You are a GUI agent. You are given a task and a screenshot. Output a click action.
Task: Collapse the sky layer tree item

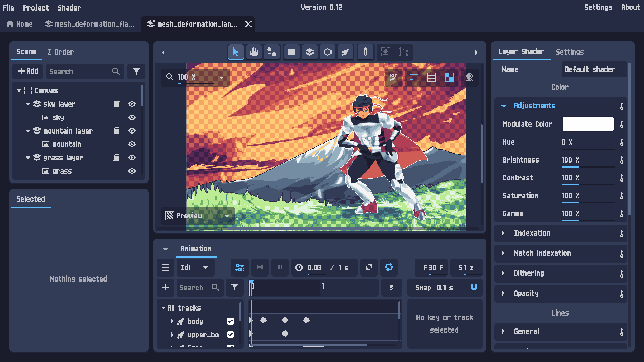tap(27, 103)
